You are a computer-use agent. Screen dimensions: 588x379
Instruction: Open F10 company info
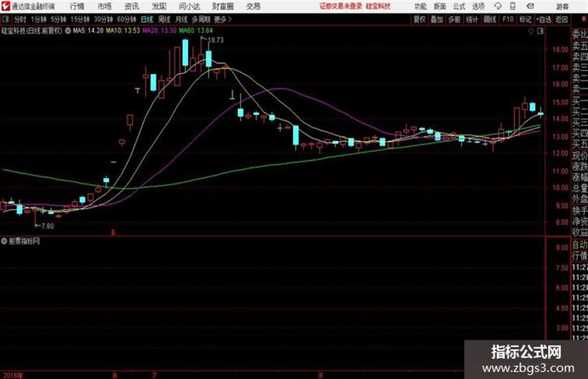click(508, 19)
